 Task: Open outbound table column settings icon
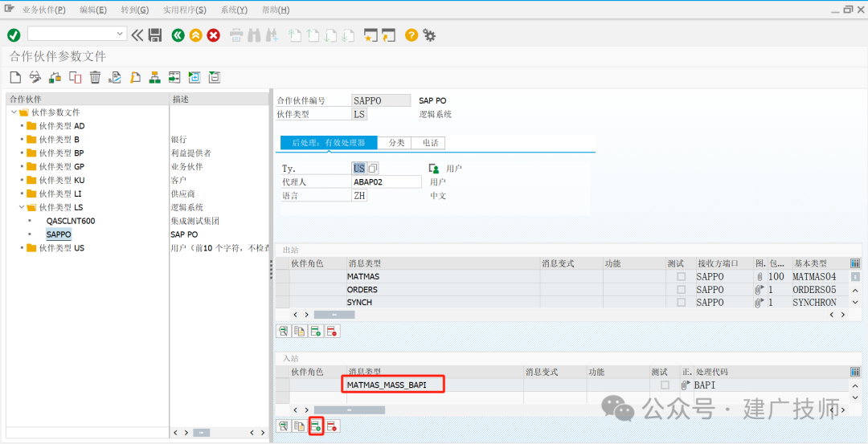point(854,263)
